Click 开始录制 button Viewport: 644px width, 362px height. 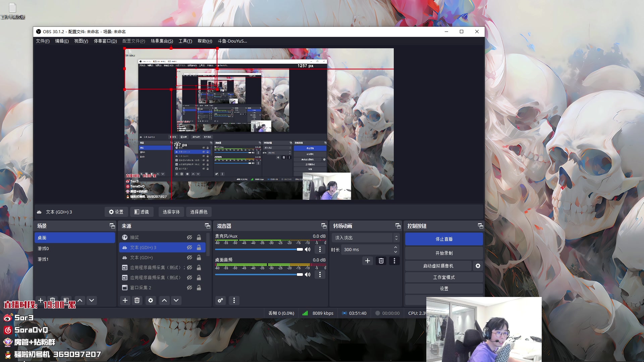click(444, 253)
